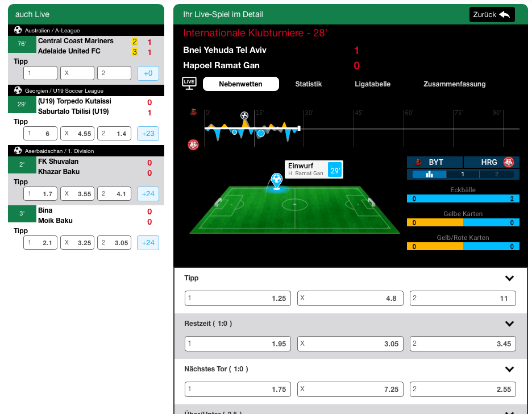
Task: Show more bets +0 for Central Coast Mariners
Action: [x=148, y=73]
